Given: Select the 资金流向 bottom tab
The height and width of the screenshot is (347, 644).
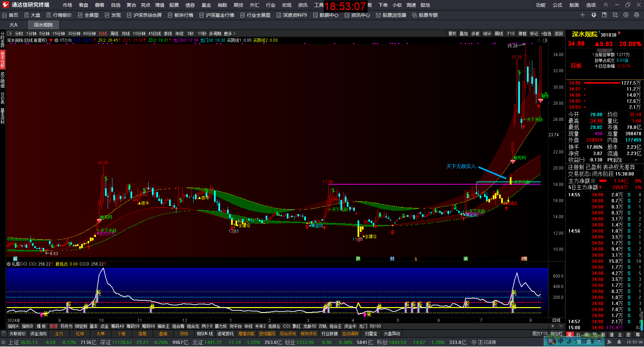Looking at the screenshot, I should (38, 334).
